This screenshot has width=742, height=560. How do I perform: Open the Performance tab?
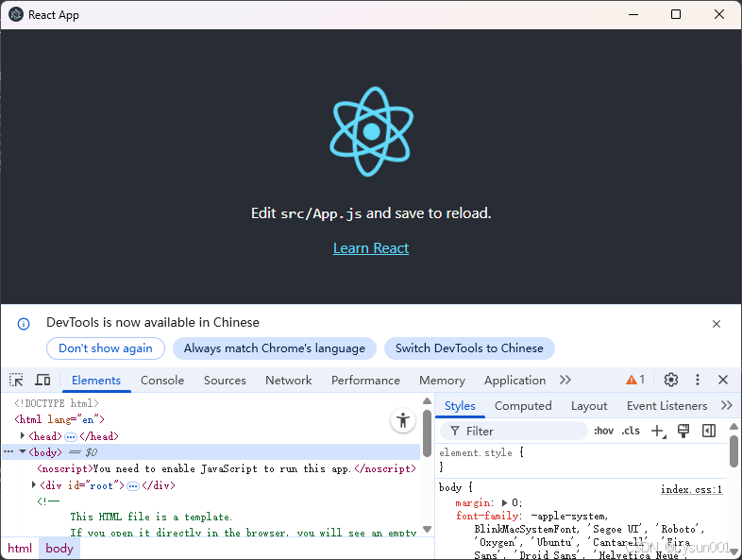pos(365,381)
